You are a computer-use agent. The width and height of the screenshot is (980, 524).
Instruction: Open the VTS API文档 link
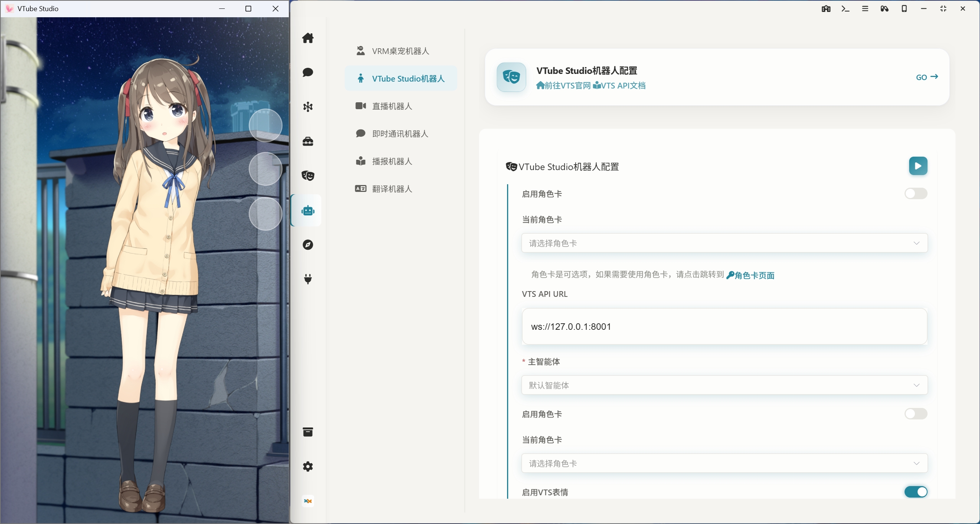[x=619, y=85]
